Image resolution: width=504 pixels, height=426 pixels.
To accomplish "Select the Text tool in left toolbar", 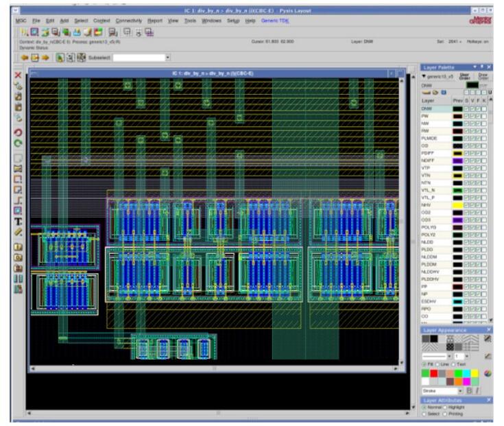I will point(18,222).
